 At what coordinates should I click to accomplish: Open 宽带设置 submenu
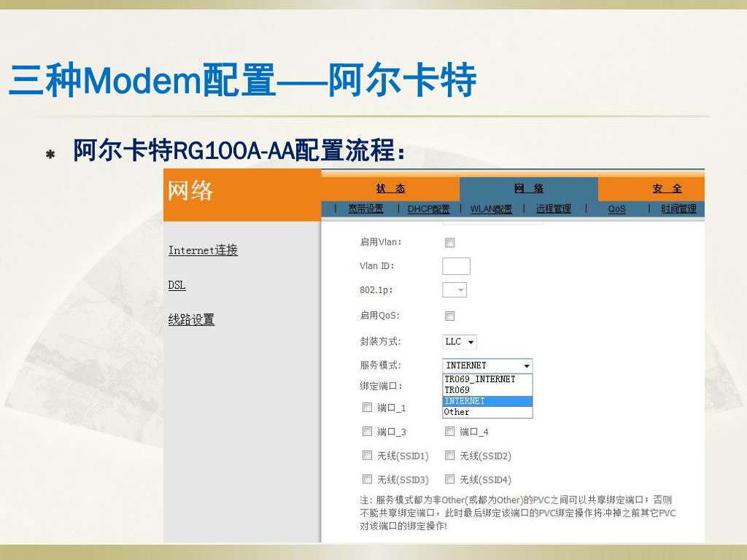(x=365, y=209)
